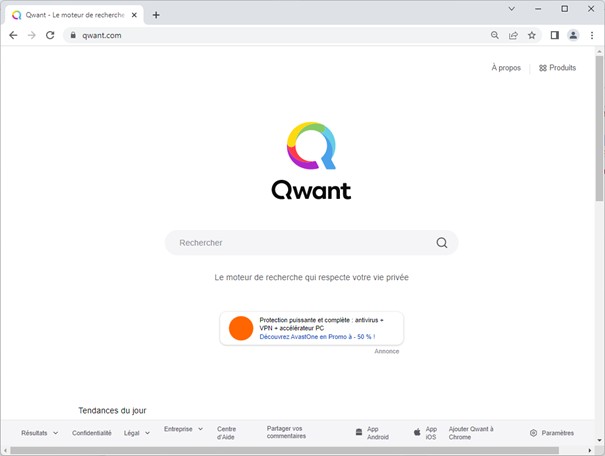Click the Annonce label
Image resolution: width=605 pixels, height=456 pixels.
tap(387, 351)
